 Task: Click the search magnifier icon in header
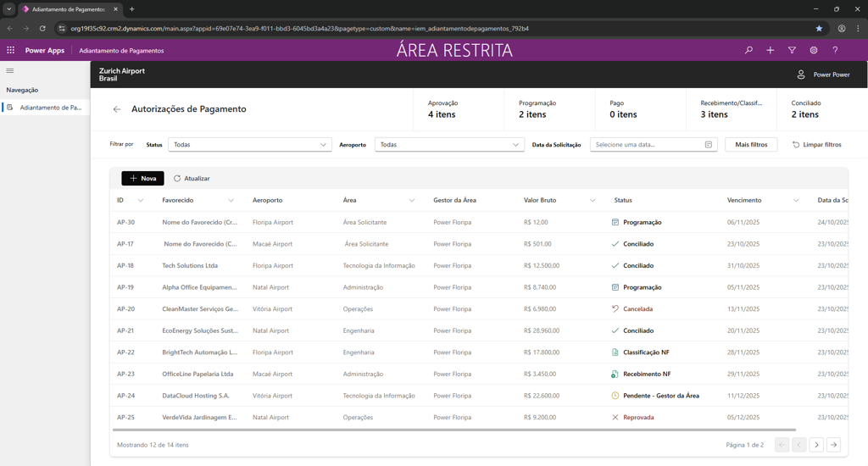(748, 50)
